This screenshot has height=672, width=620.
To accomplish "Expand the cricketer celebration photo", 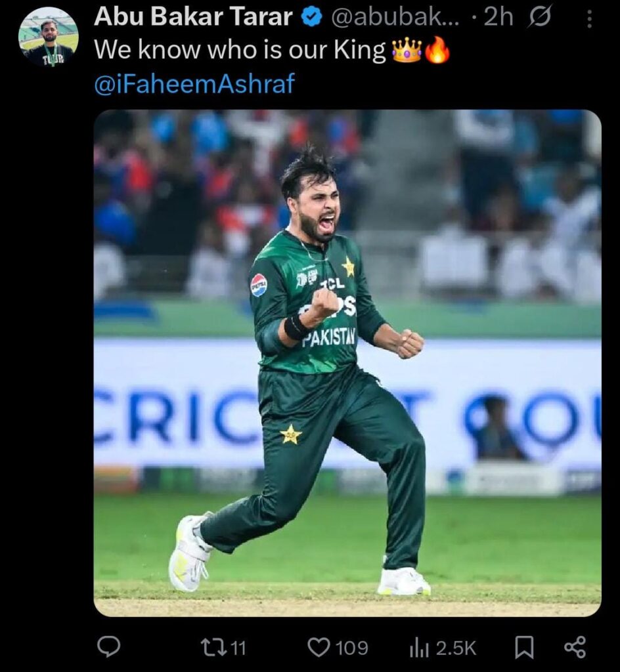I will tap(347, 362).
